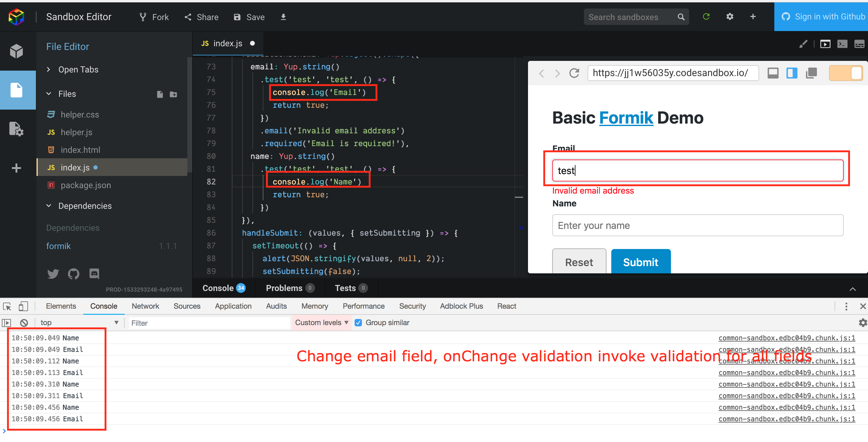The image size is (868, 442).
Task: Reload the preview browser
Action: (x=574, y=73)
